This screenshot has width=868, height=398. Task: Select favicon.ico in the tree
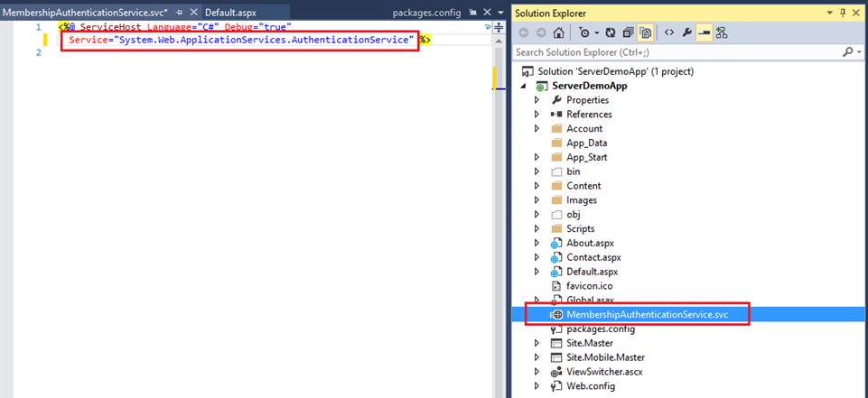590,286
